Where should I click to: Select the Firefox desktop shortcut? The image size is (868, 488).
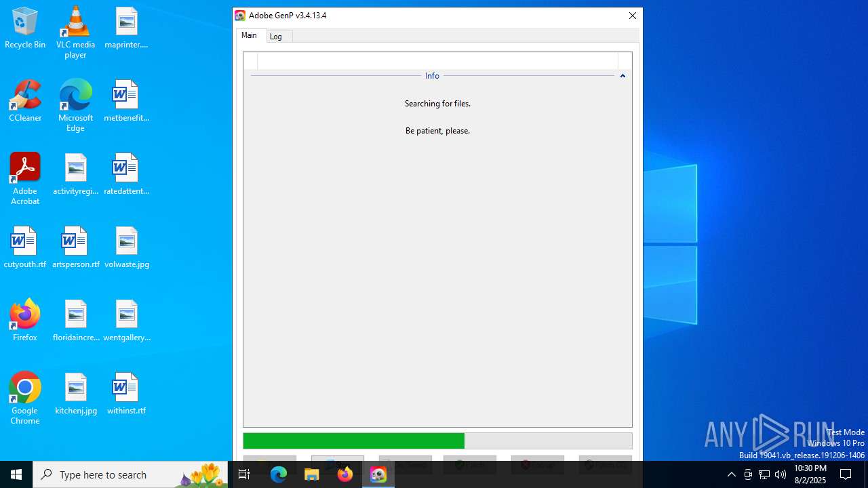25,320
